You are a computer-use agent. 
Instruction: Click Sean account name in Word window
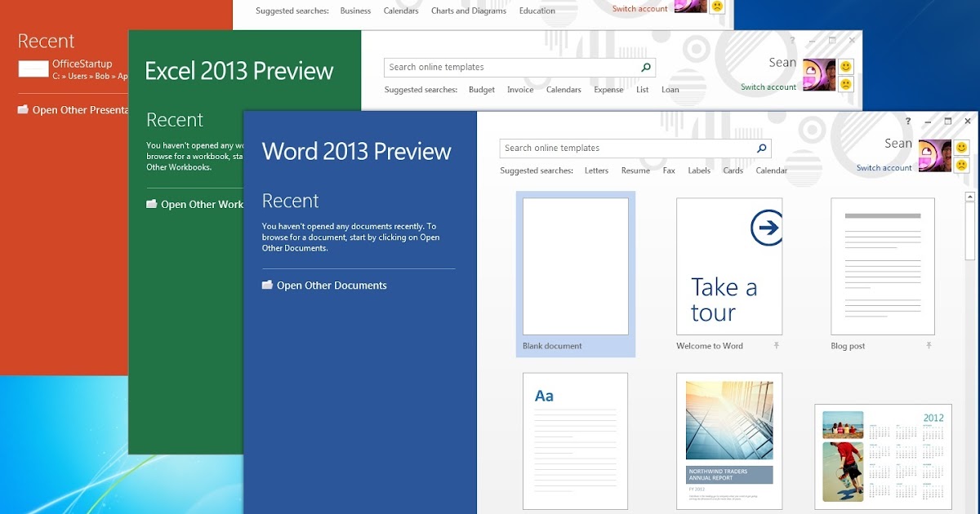pyautogui.click(x=898, y=144)
